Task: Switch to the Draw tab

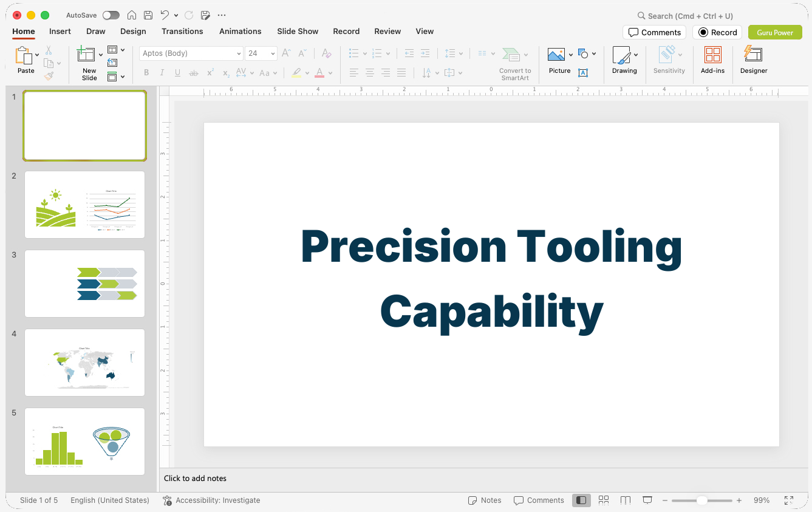Action: coord(96,32)
